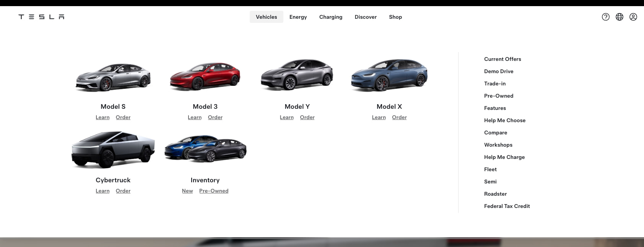Open Roadster link
This screenshot has width=644, height=247.
(x=496, y=194)
